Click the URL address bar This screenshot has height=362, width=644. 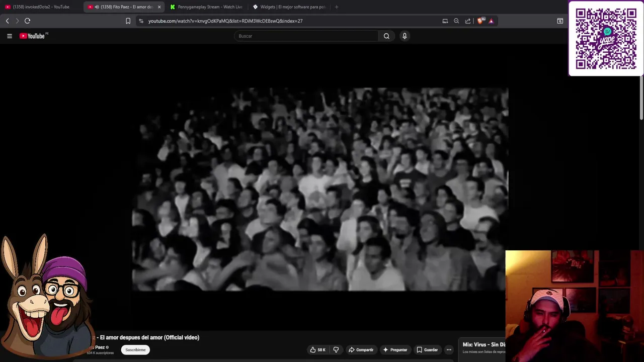(x=292, y=21)
